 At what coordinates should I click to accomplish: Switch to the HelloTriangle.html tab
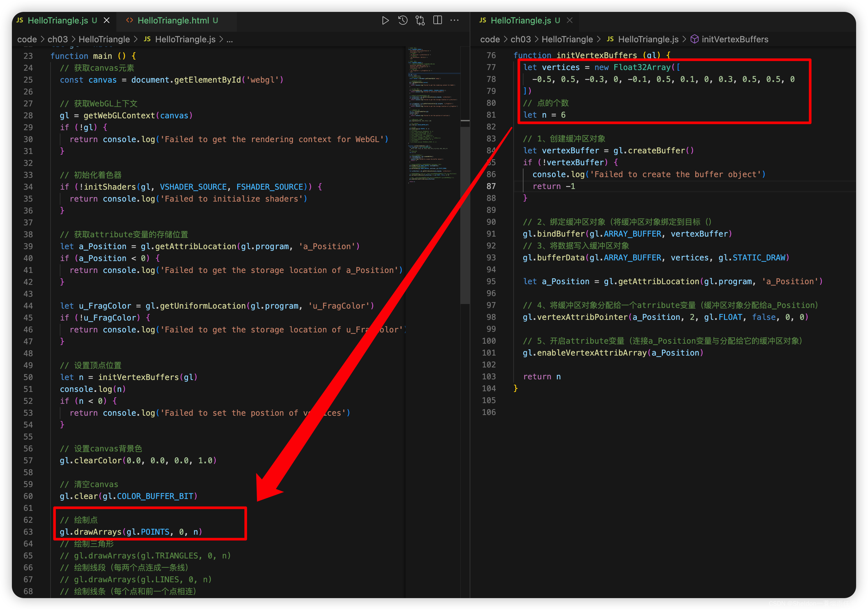173,20
